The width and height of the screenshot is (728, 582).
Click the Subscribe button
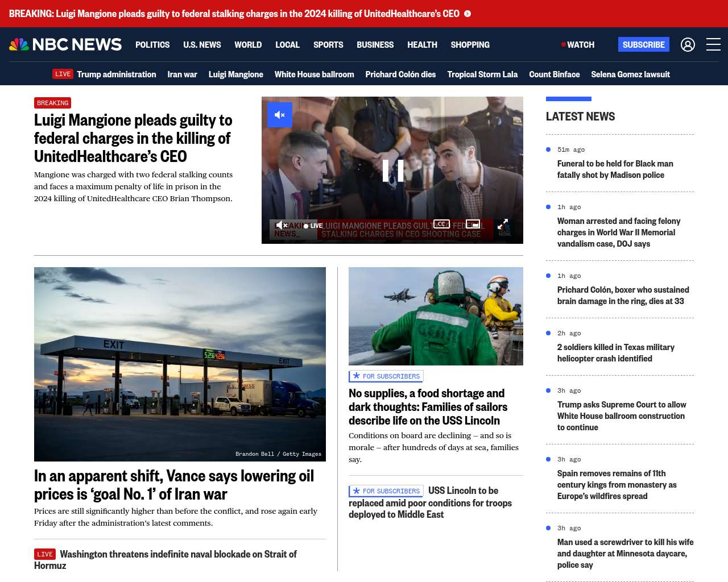tap(644, 44)
